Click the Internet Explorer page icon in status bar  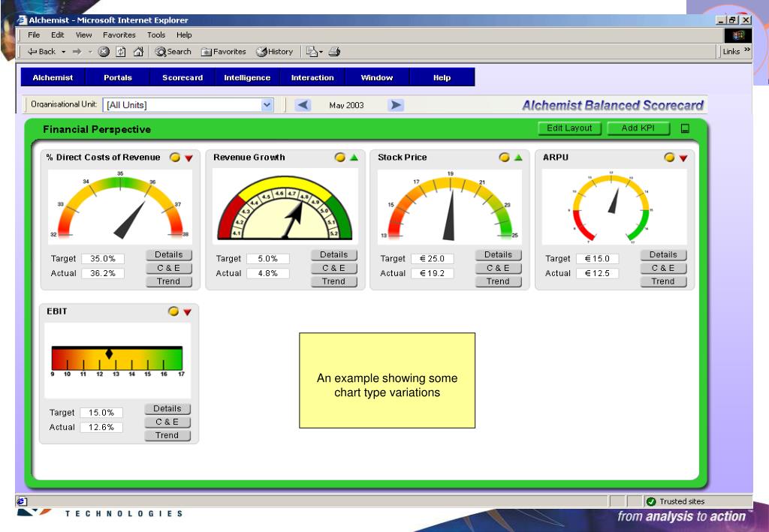tap(22, 501)
